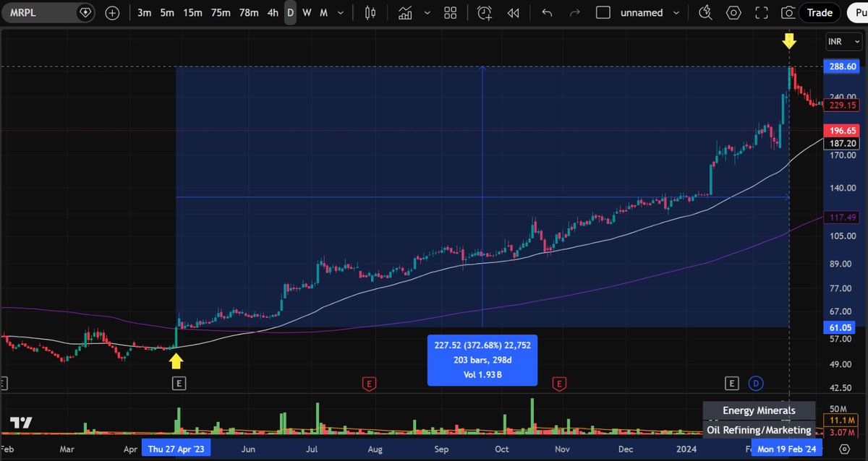Open time axis settings gear icon
868x461 pixels.
[x=843, y=449]
